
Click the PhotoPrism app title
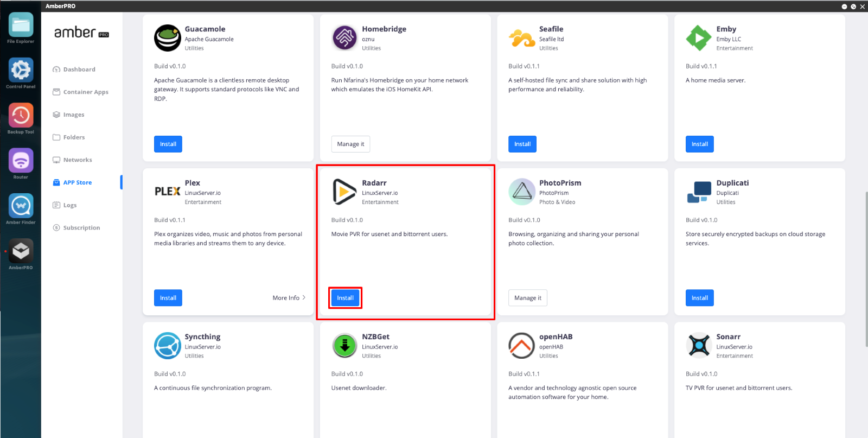pos(560,183)
